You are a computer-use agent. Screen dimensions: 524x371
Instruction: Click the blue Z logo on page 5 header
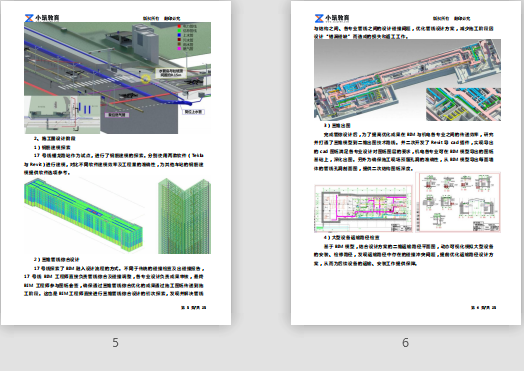pyautogui.click(x=29, y=18)
